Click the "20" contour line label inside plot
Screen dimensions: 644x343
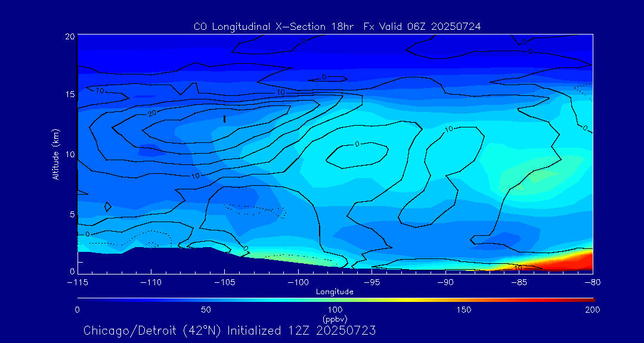[x=153, y=114]
